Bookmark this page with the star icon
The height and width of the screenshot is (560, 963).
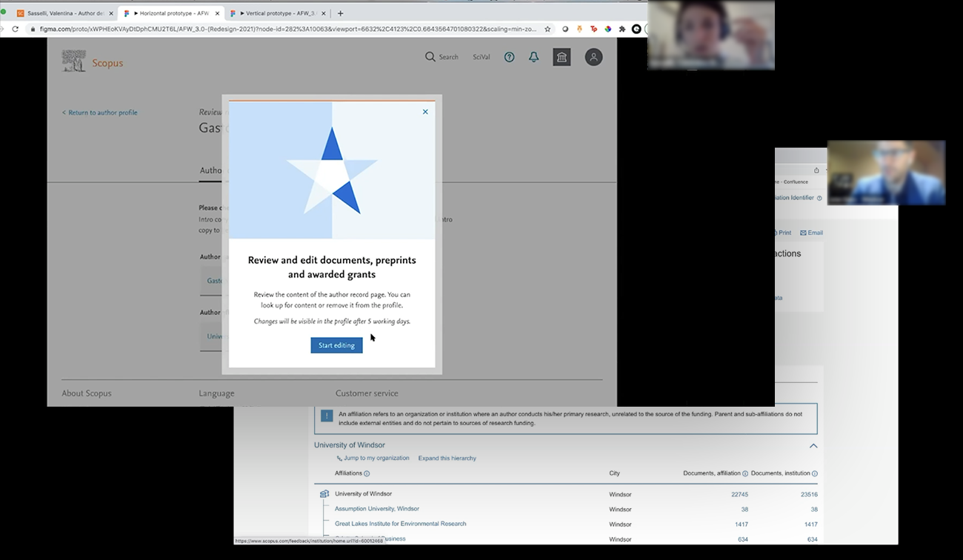click(547, 29)
